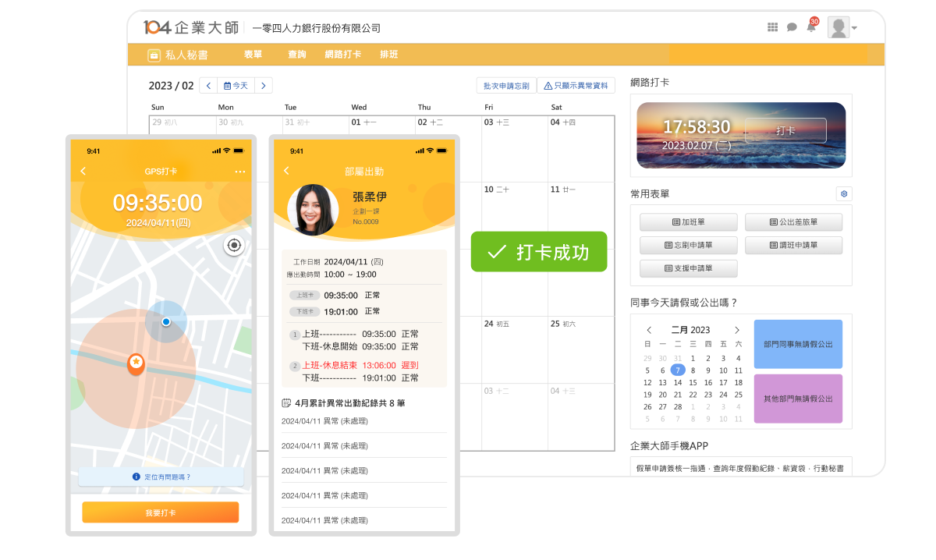Open the 定位有問題嗎 link
Image resolution: width=936 pixels, height=560 pixels.
(160, 478)
